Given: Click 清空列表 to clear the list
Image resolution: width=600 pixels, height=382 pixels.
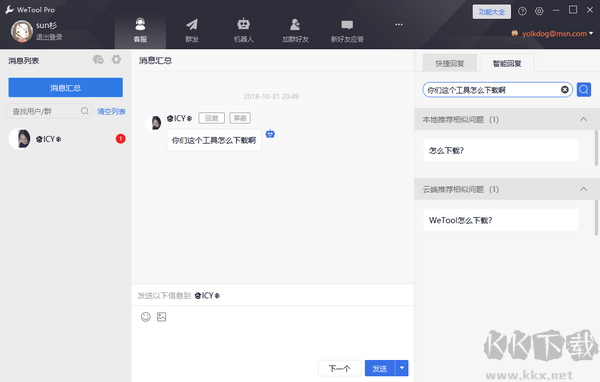Looking at the screenshot, I should coord(111,111).
